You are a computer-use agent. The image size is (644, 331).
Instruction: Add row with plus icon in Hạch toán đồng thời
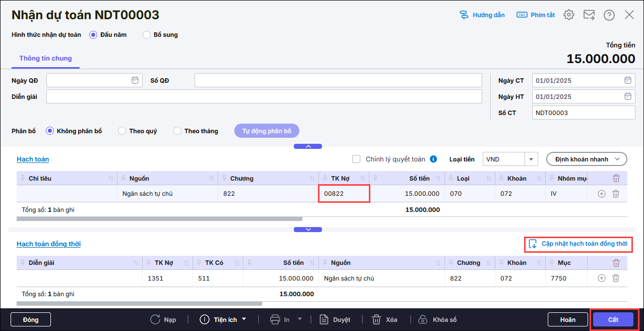point(601,278)
